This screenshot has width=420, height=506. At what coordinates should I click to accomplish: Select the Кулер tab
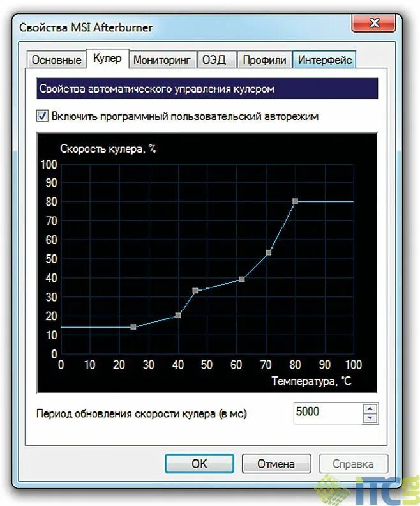tap(107, 58)
